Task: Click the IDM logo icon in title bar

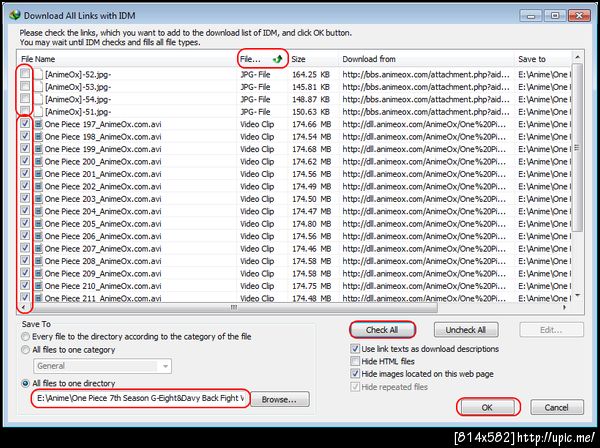Action: (15, 15)
